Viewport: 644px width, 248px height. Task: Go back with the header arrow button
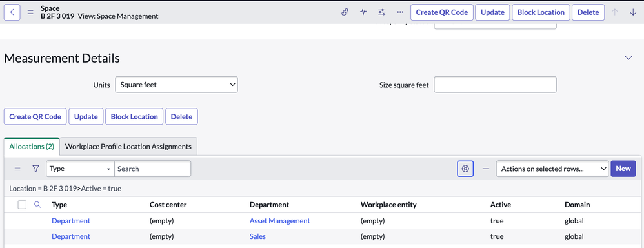[x=12, y=12]
